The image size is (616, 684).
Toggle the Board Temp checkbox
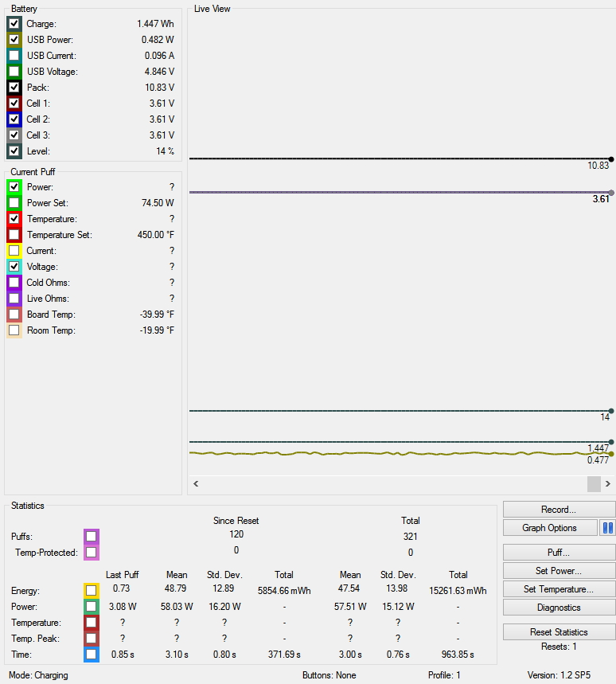[14, 315]
